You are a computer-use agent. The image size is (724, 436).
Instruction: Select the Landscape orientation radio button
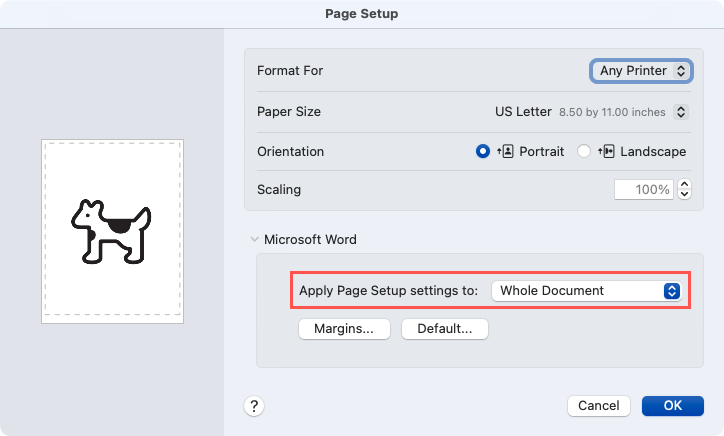pos(584,151)
